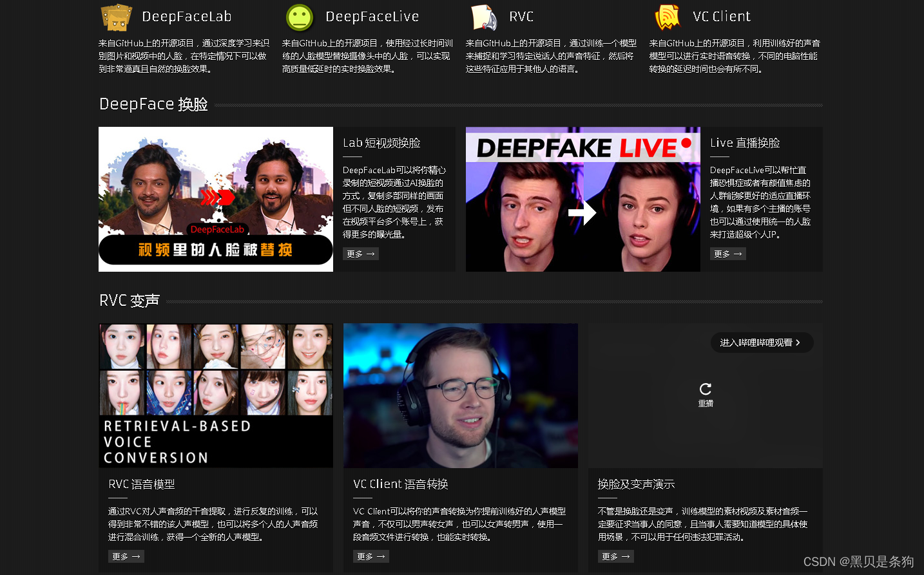Click 更多 button under RVC 语音模型

[x=126, y=556]
